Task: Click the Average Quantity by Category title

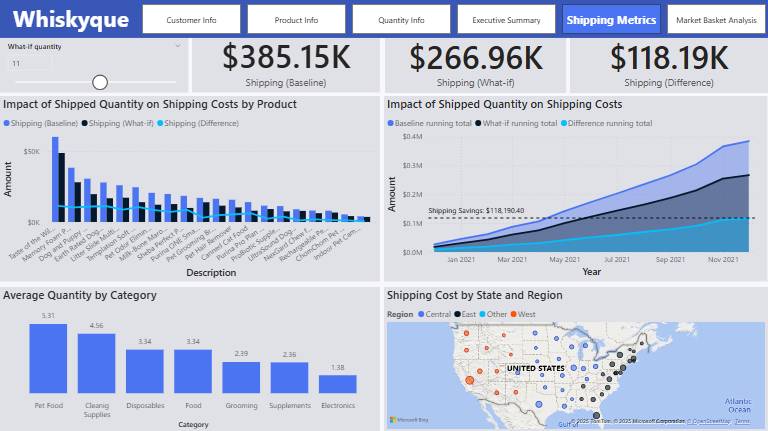Action: [x=80, y=295]
